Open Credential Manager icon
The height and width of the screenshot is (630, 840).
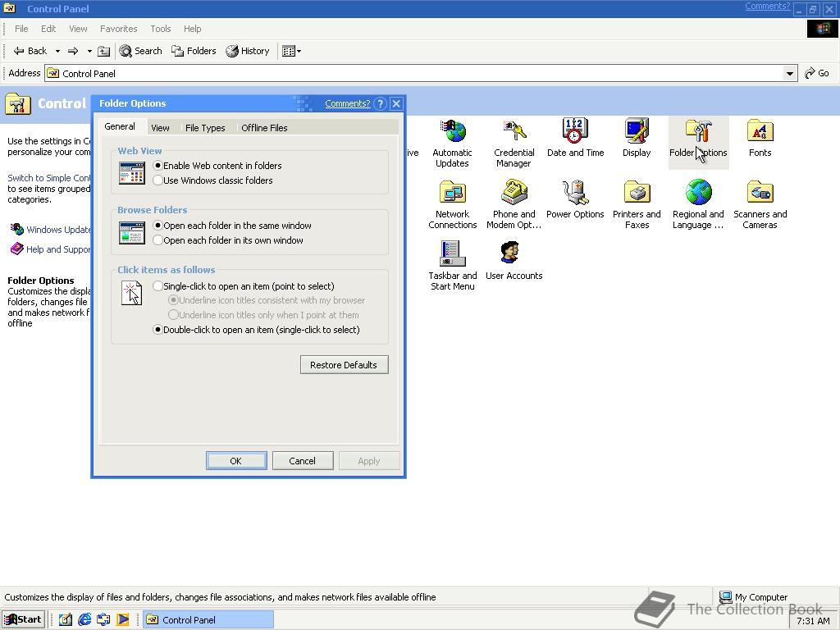point(514,143)
